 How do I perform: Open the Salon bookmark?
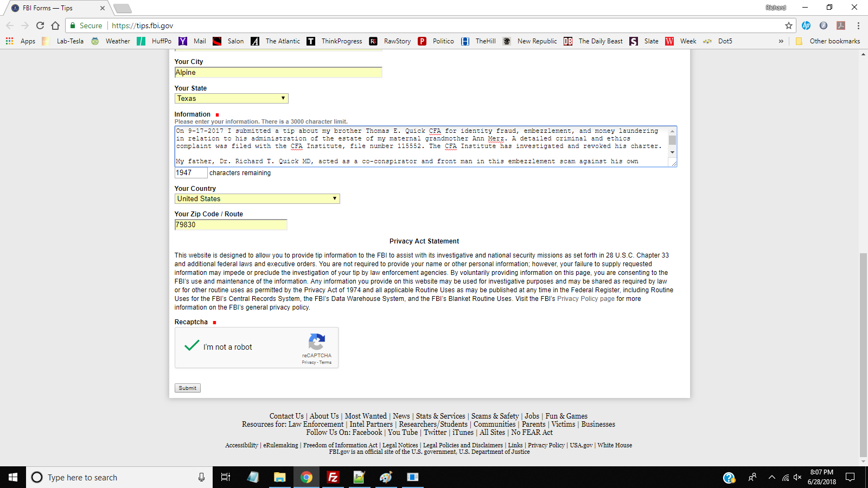click(x=228, y=41)
